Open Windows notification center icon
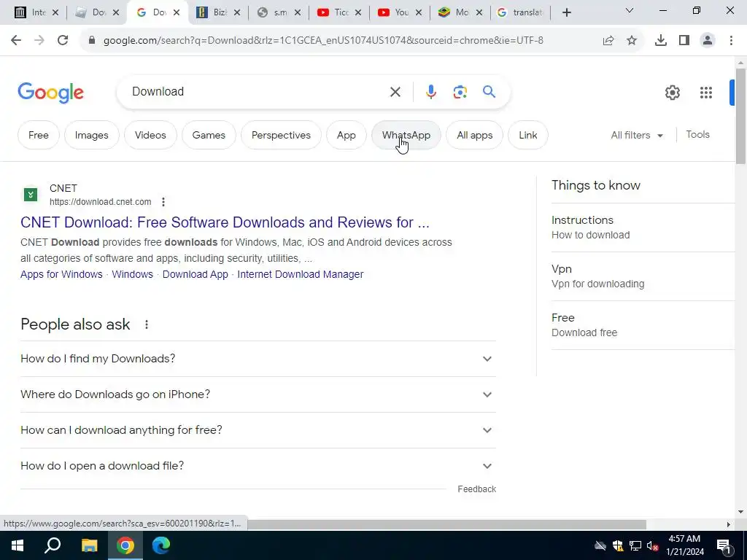 724,546
